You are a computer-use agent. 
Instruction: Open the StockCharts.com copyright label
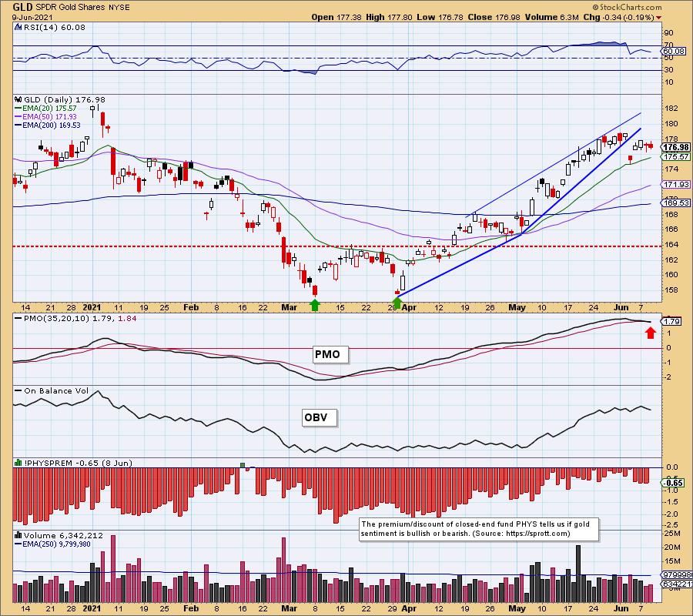tap(627, 7)
